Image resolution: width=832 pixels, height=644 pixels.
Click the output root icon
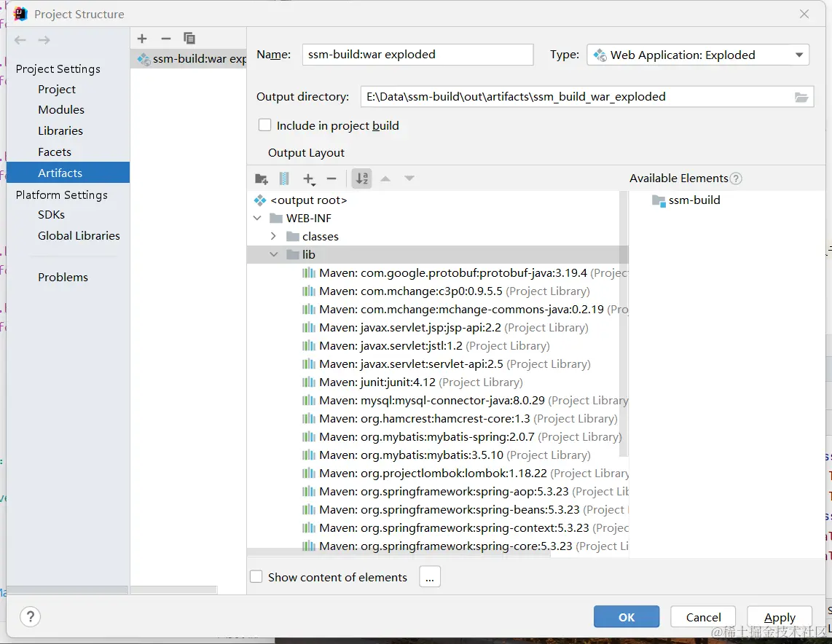tap(260, 200)
